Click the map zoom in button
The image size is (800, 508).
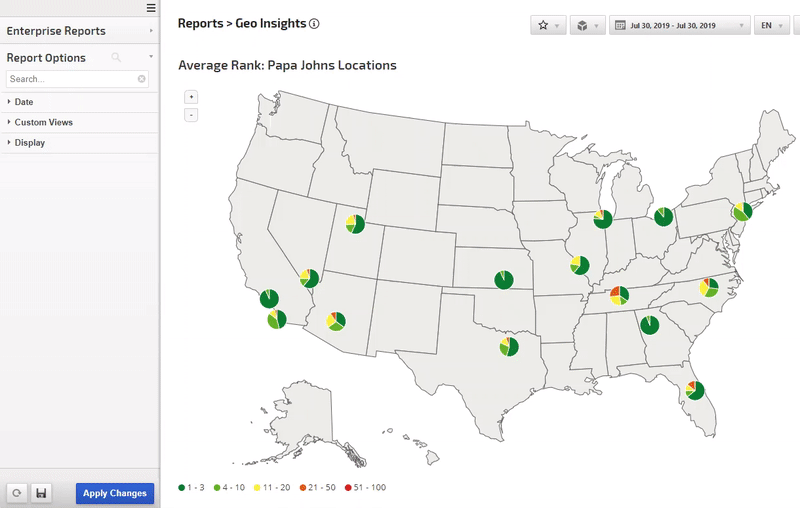pyautogui.click(x=191, y=97)
